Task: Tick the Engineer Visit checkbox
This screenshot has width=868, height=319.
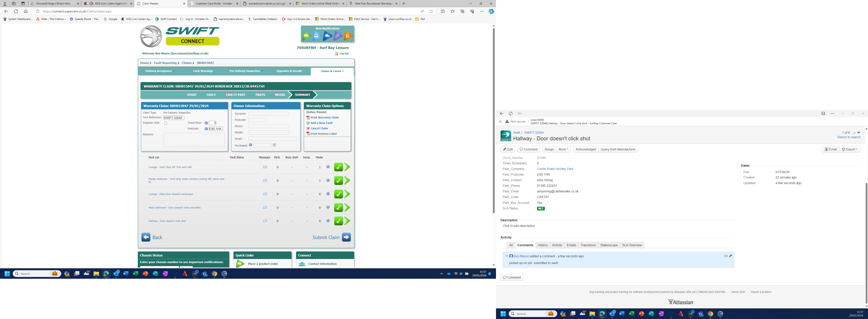Action: click(166, 123)
